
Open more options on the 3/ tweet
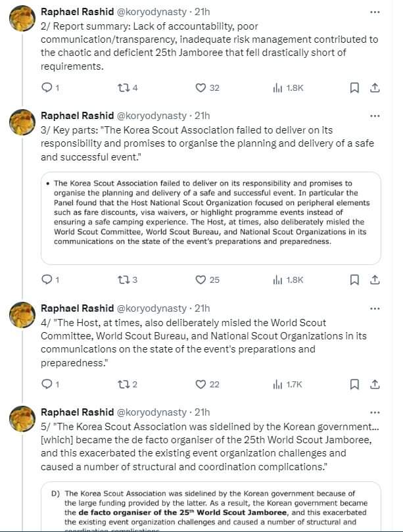click(x=375, y=116)
